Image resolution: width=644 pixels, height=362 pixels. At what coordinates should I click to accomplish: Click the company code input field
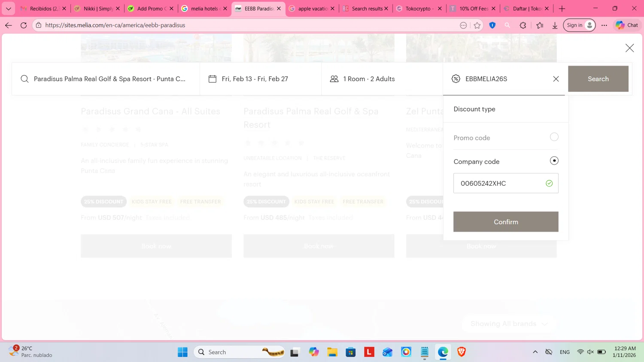click(506, 183)
